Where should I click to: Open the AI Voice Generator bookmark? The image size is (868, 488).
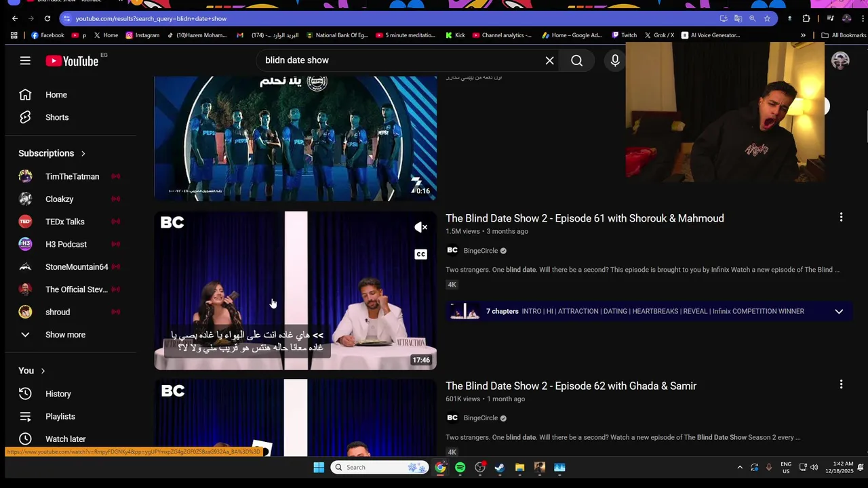711,35
